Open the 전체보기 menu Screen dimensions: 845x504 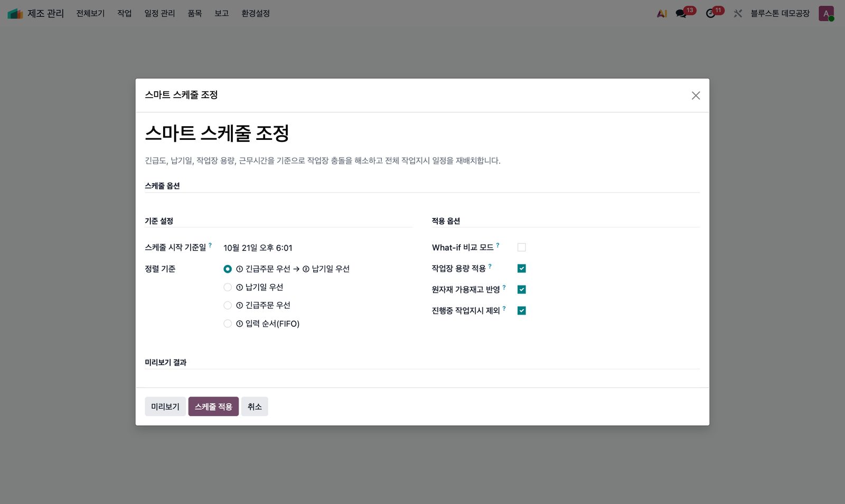[90, 14]
